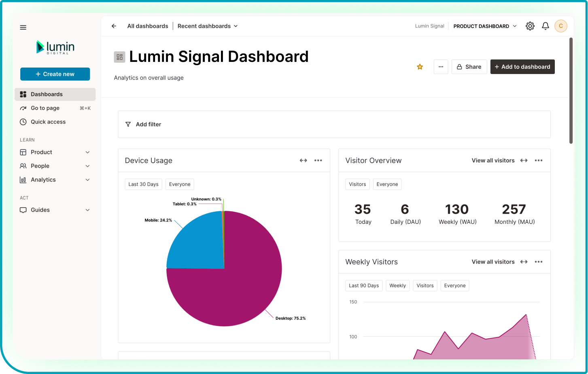Click Add to dashboard button
The image size is (588, 374).
522,67
